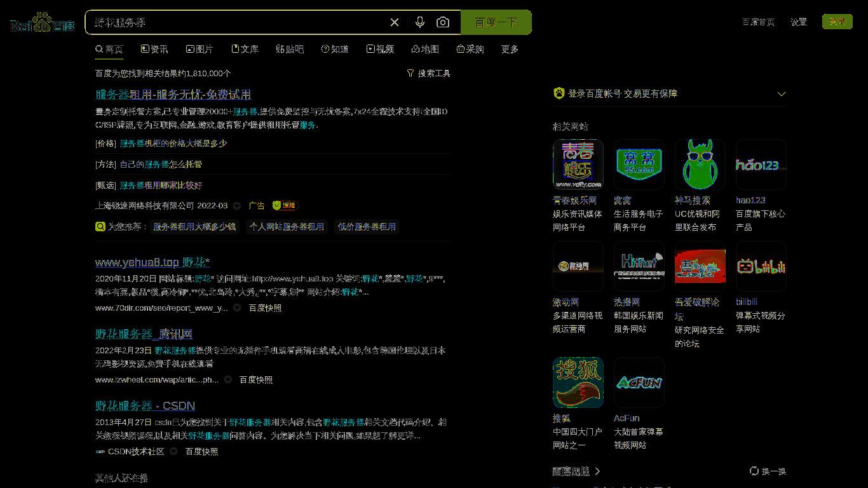Click the 百度一下 search button
Viewport: 868px width, 488px height.
[496, 22]
